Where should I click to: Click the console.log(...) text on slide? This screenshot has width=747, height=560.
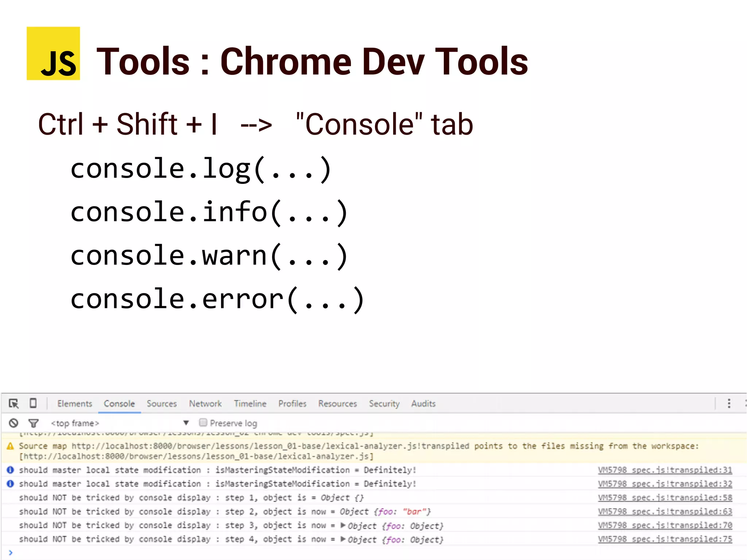pos(201,169)
